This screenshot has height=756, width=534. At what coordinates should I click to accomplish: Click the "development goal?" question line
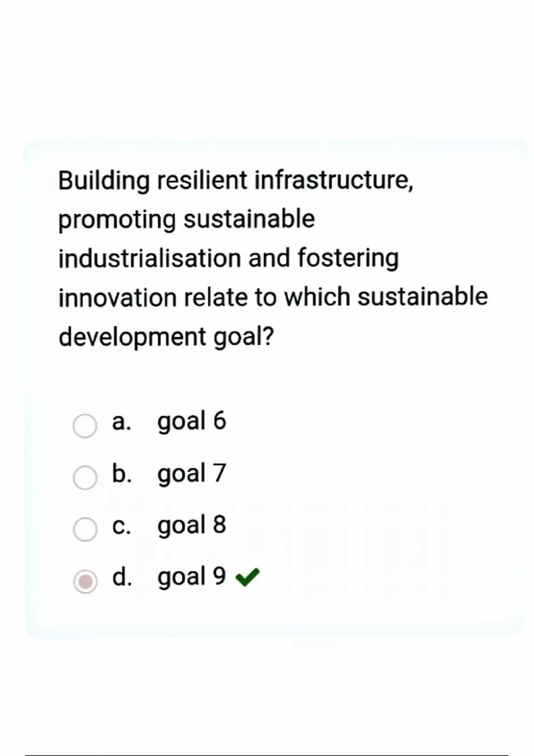166,337
